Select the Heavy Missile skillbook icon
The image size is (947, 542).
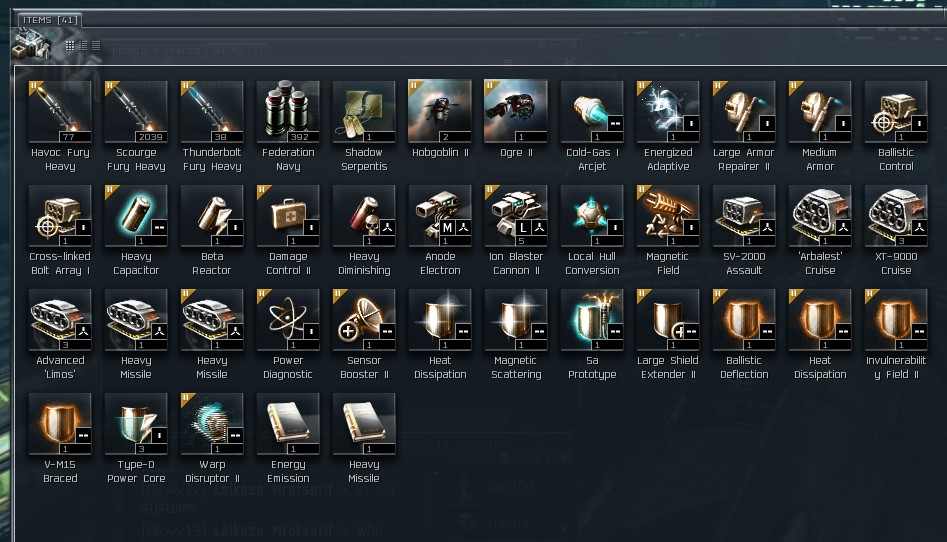[x=364, y=424]
